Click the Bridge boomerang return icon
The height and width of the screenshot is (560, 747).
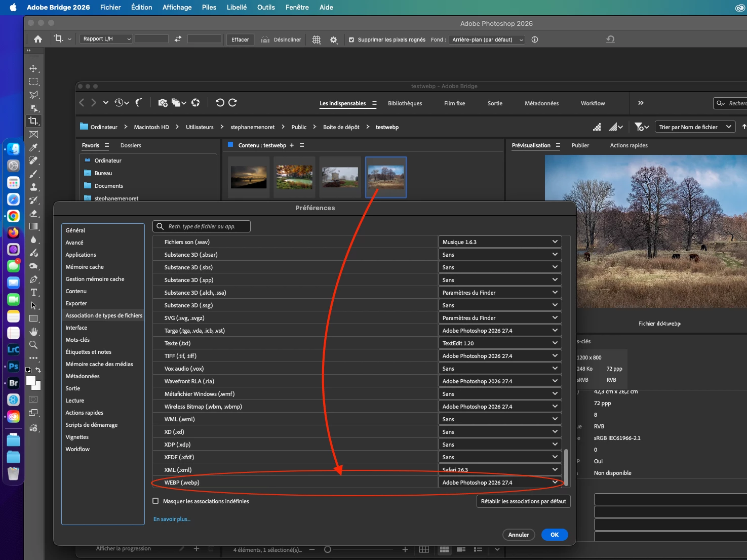139,103
